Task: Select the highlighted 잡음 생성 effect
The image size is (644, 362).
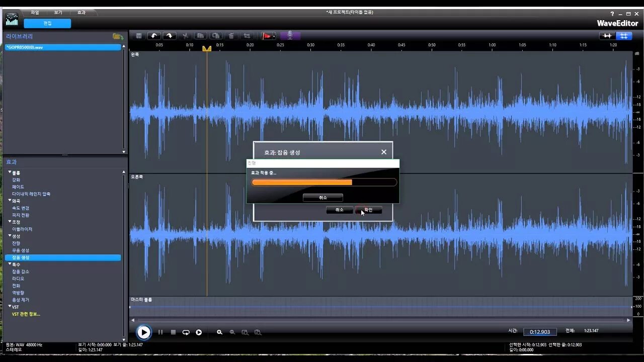Action: coord(63,257)
